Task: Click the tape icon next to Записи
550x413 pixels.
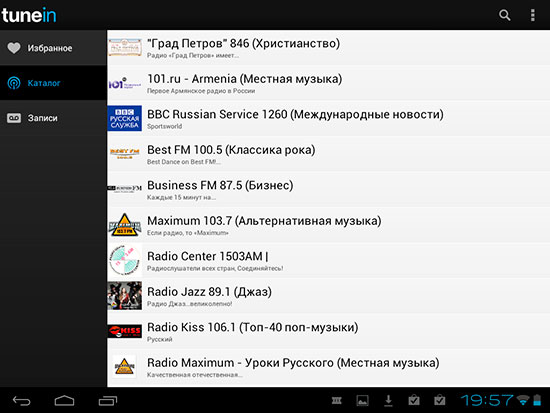Action: click(x=14, y=118)
